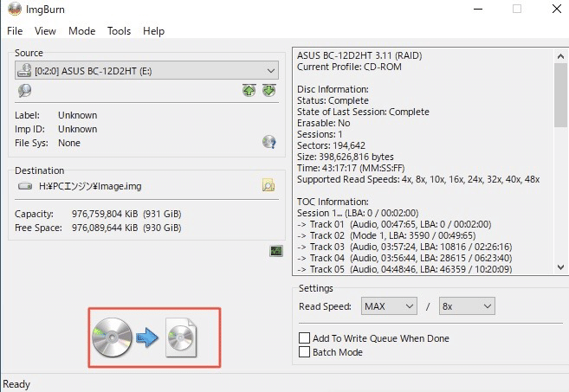Click the ASUS BC-12D2HT 3.11 (RAID) line
This screenshot has width=569, height=392.
point(359,56)
